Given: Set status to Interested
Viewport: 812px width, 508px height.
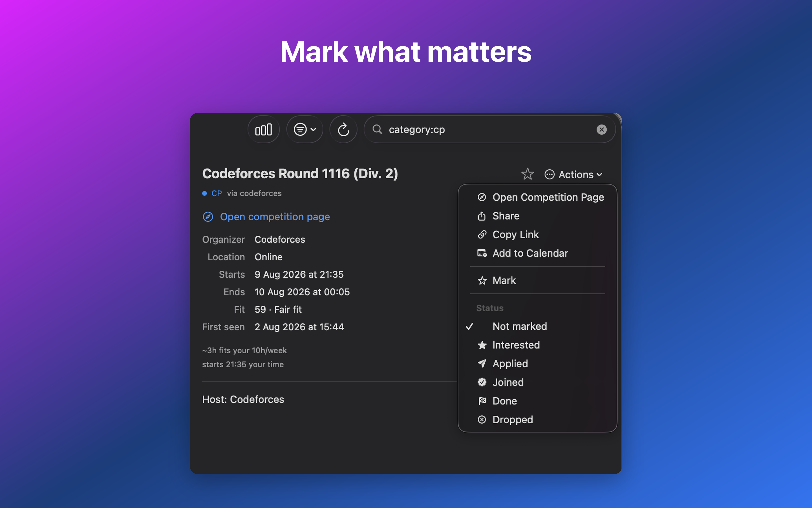Looking at the screenshot, I should point(538,345).
